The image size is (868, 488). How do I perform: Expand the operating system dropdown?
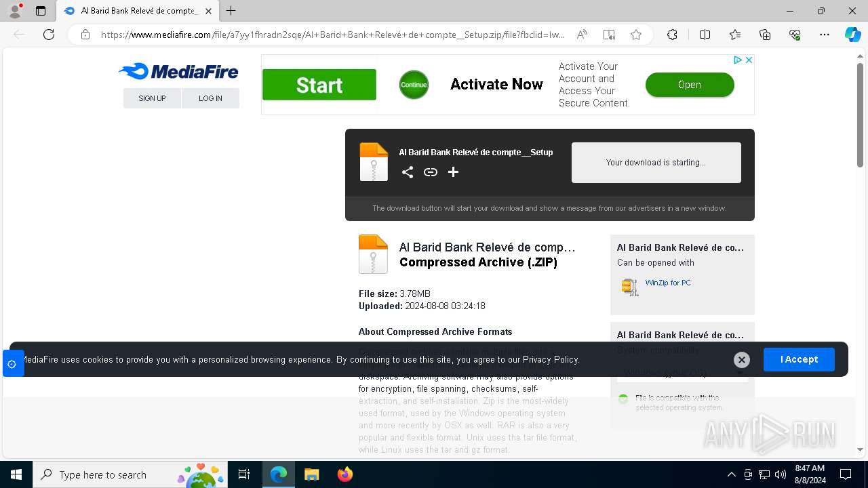click(682, 373)
